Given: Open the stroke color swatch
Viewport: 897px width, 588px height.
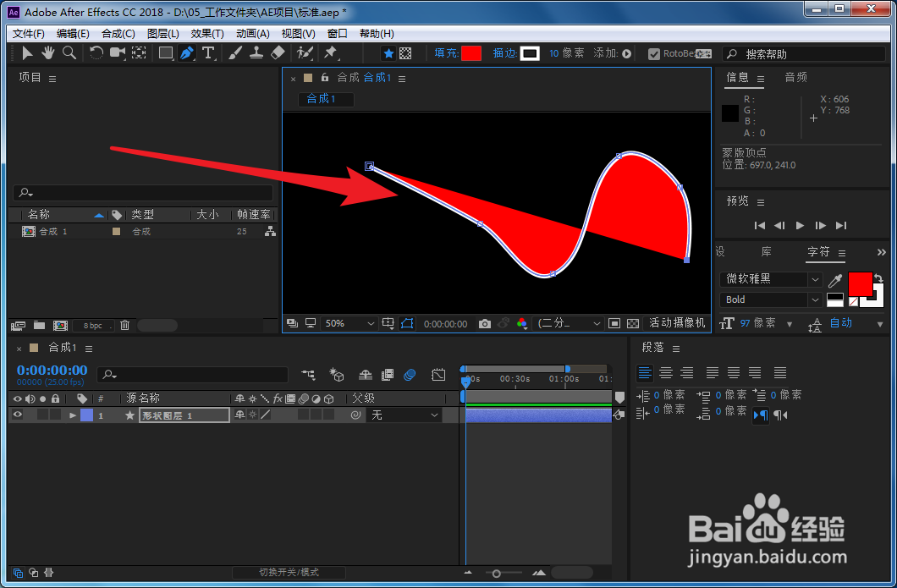Looking at the screenshot, I should [x=530, y=53].
